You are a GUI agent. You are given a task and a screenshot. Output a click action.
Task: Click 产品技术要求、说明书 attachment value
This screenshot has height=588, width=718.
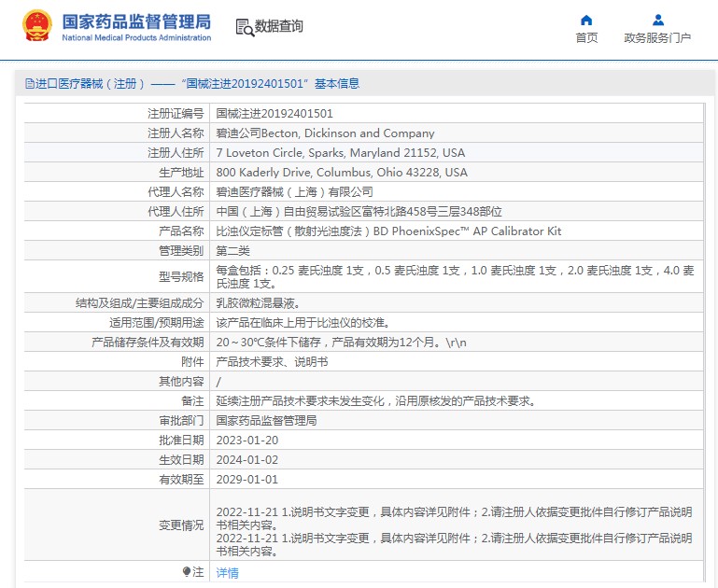[272, 362]
